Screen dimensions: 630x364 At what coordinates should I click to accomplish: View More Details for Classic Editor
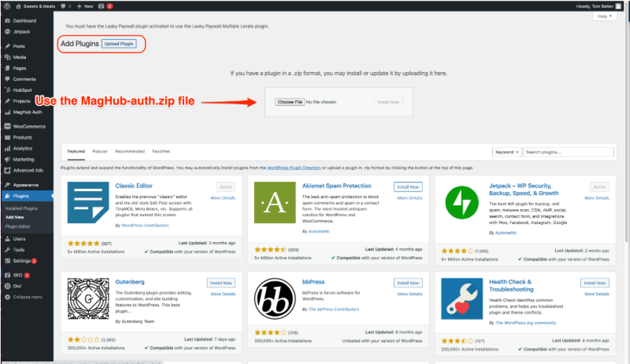pos(223,198)
